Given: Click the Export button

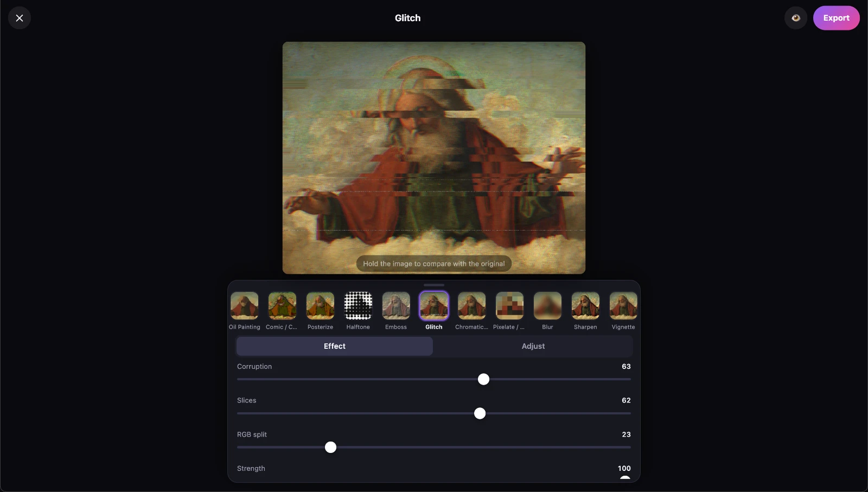Looking at the screenshot, I should [x=836, y=18].
